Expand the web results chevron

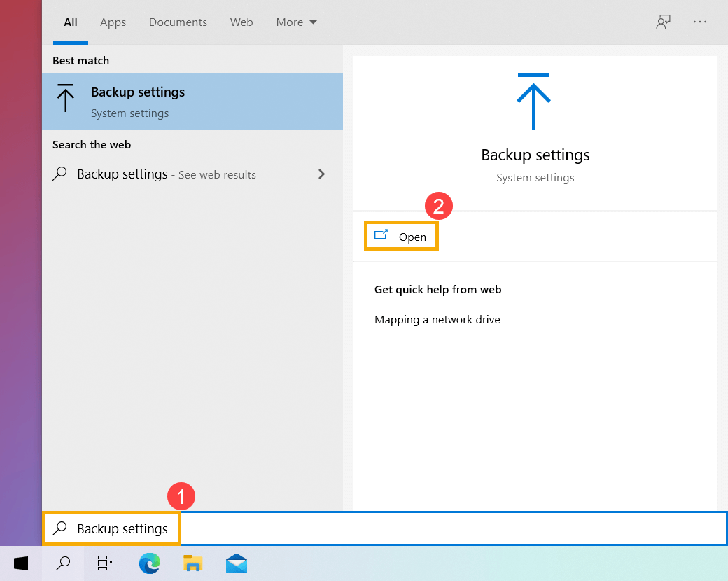pos(321,174)
